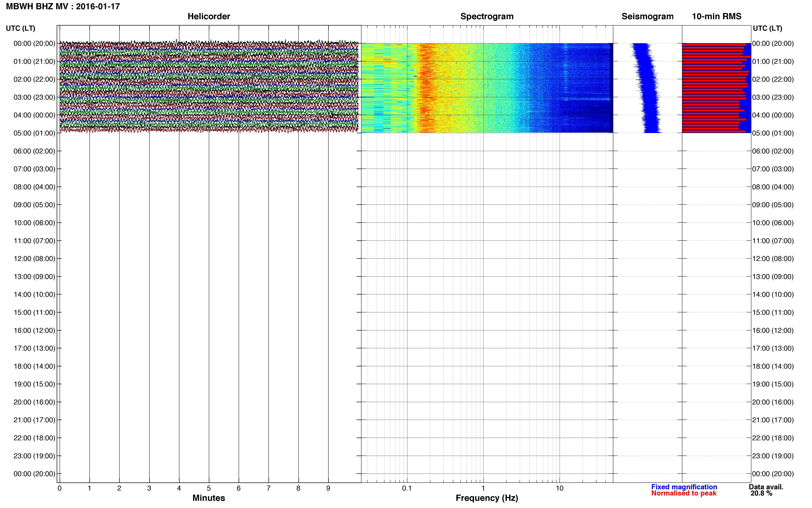This screenshot has width=812, height=508.
Task: Click the right 07:00 (03:00) time label
Action: point(773,169)
